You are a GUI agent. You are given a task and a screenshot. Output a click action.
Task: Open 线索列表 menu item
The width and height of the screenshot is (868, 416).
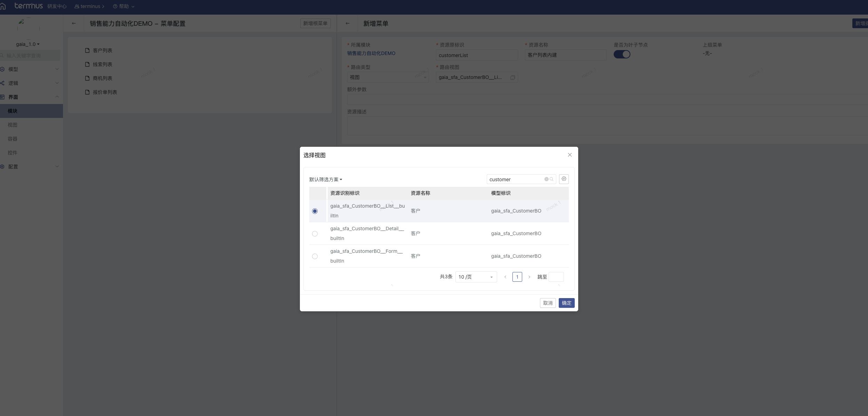pyautogui.click(x=102, y=64)
